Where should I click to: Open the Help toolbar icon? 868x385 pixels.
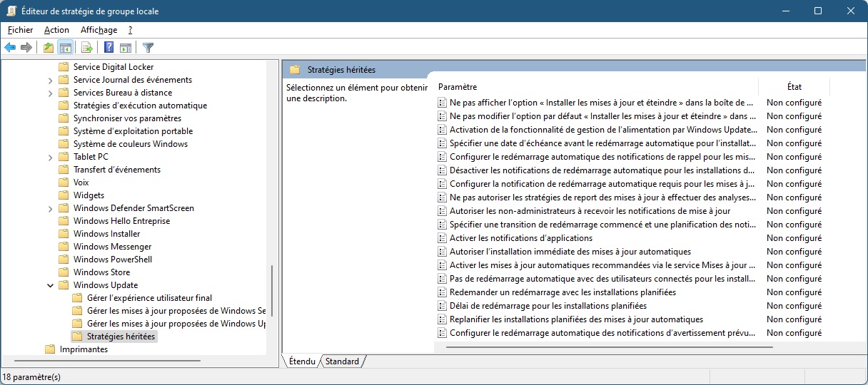point(108,48)
